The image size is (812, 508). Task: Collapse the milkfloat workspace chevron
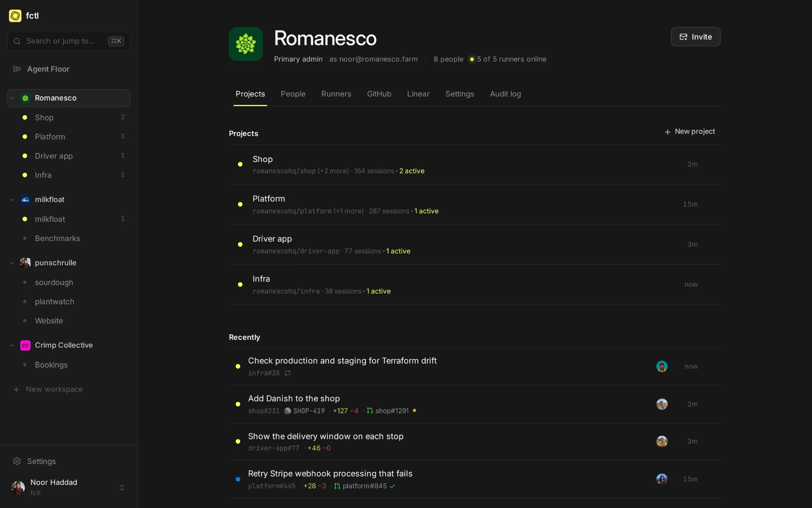point(13,200)
